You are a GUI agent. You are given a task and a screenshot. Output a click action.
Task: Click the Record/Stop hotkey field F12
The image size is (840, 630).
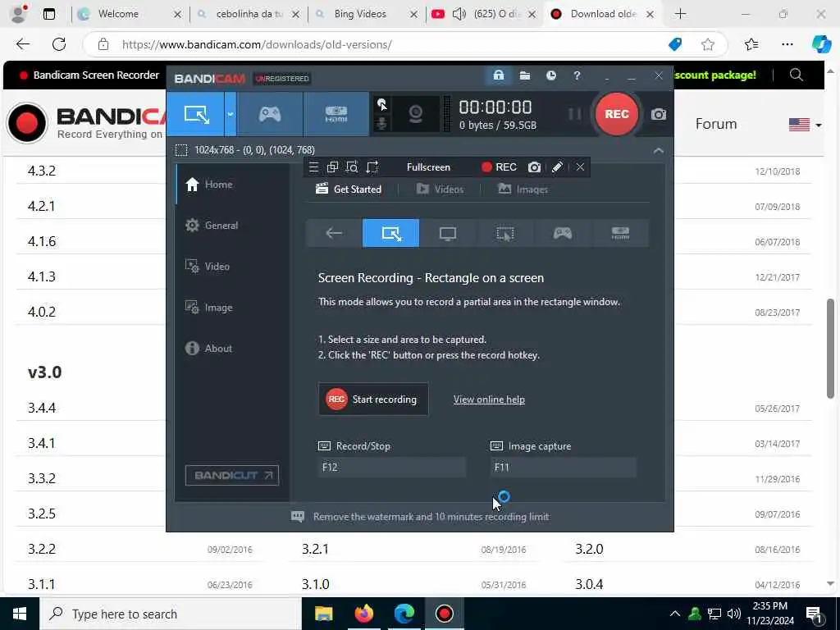[x=391, y=467]
